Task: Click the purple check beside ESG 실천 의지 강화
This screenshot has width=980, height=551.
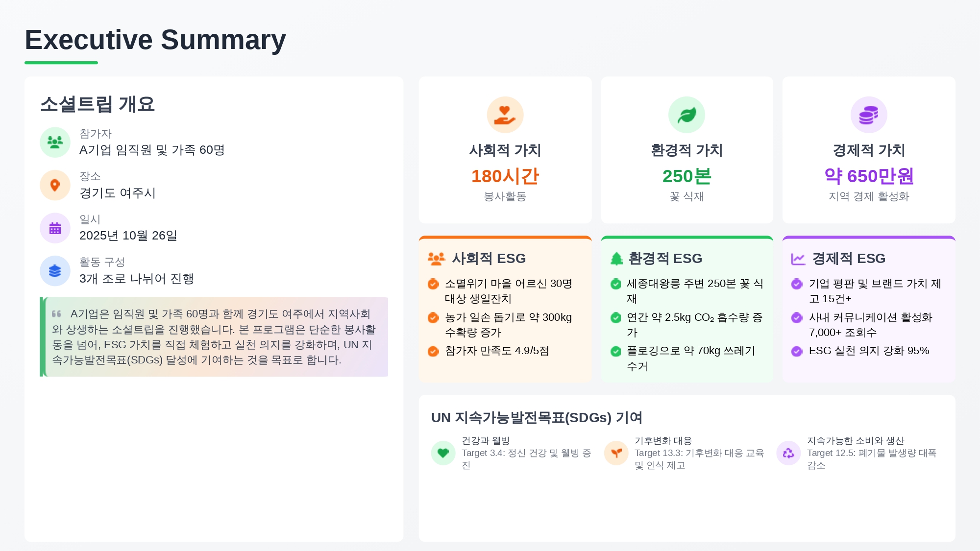Action: [x=797, y=351]
